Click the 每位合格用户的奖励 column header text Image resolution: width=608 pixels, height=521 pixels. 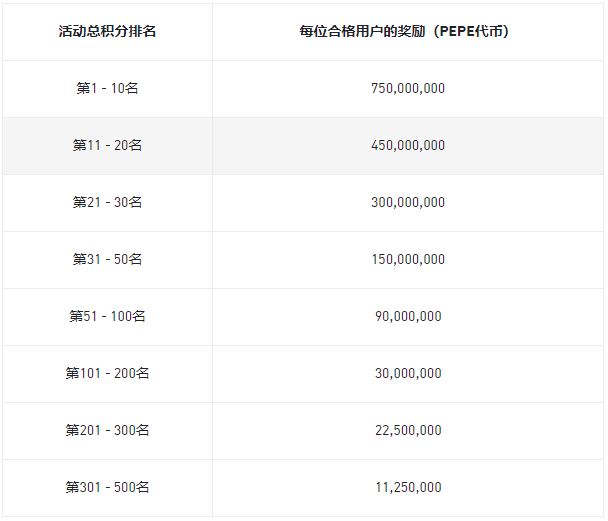[380, 31]
